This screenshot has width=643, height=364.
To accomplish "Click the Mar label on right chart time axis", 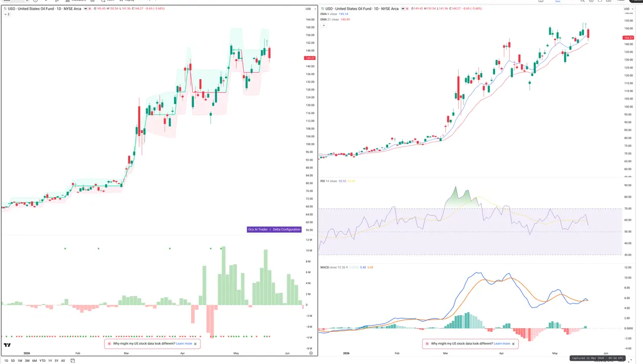I will 445,353.
